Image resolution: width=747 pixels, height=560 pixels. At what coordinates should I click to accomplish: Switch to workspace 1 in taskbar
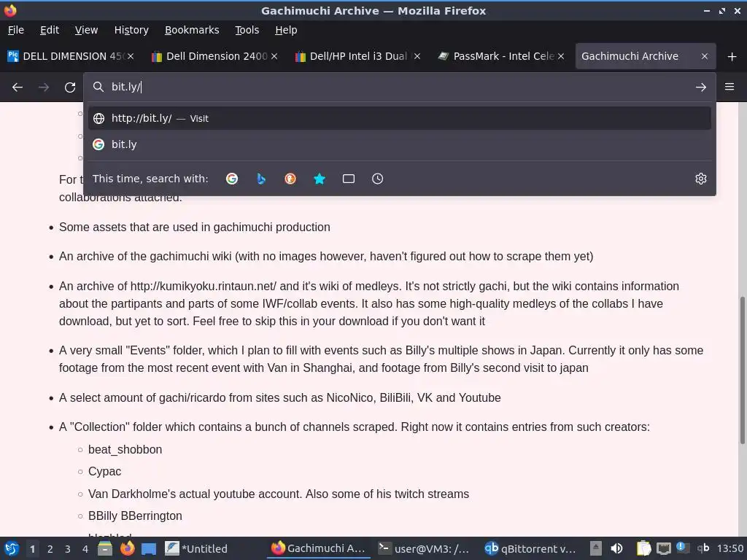pyautogui.click(x=32, y=549)
